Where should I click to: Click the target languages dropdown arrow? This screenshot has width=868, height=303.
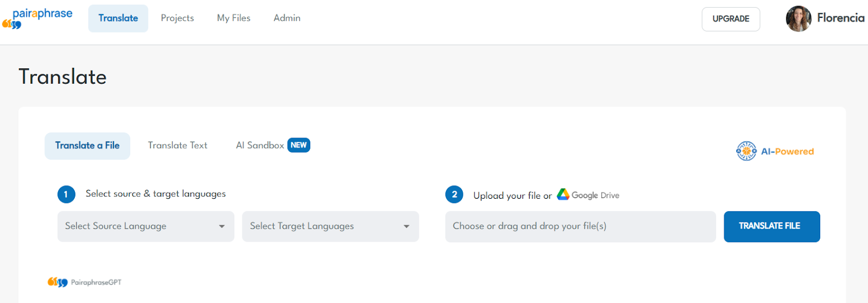(406, 226)
